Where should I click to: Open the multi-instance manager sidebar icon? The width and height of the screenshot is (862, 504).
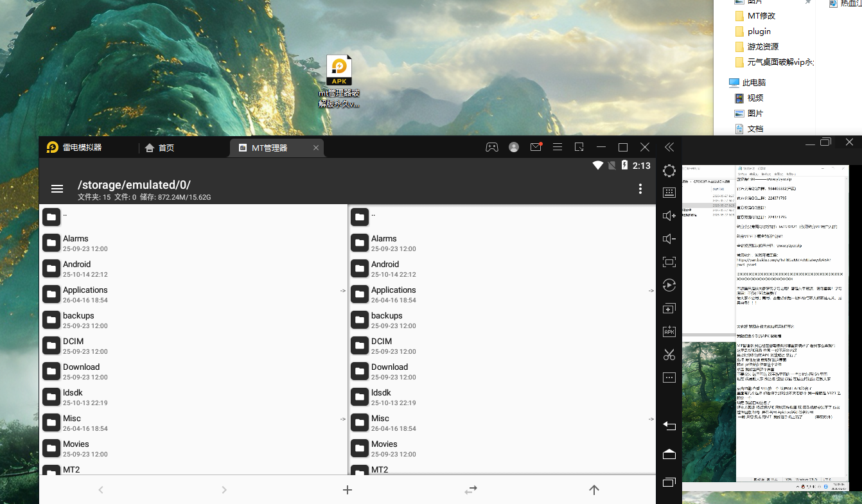pyautogui.click(x=669, y=308)
